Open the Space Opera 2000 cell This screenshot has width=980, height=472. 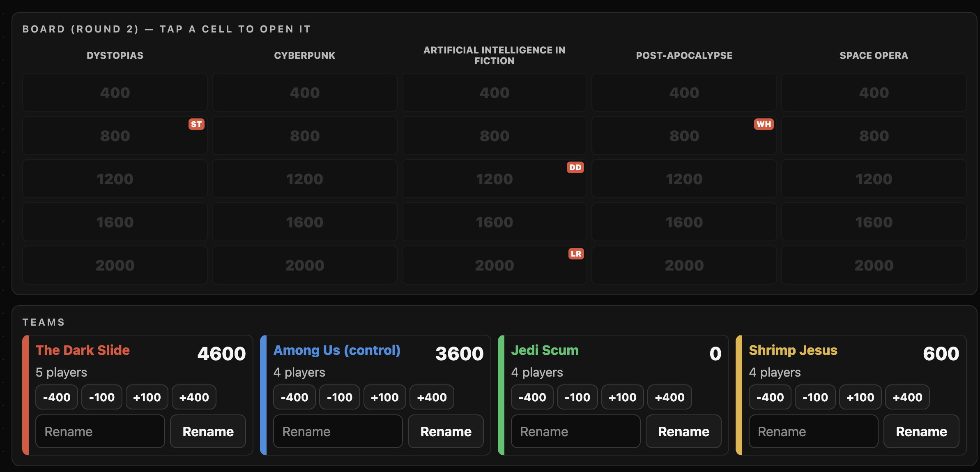click(x=874, y=265)
